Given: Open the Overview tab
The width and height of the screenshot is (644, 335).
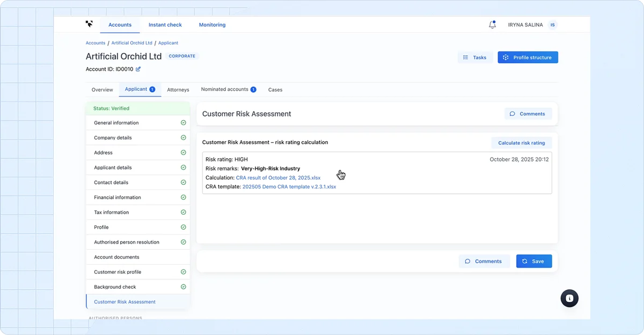Looking at the screenshot, I should [x=102, y=90].
